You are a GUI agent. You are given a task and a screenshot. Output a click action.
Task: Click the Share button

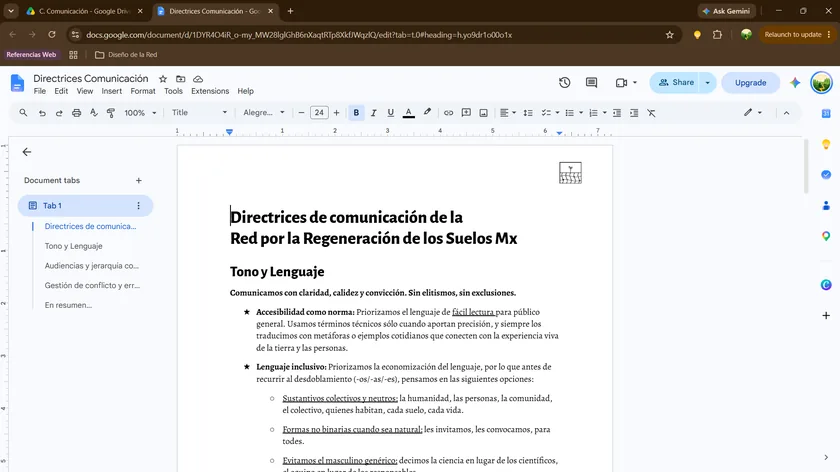point(676,83)
